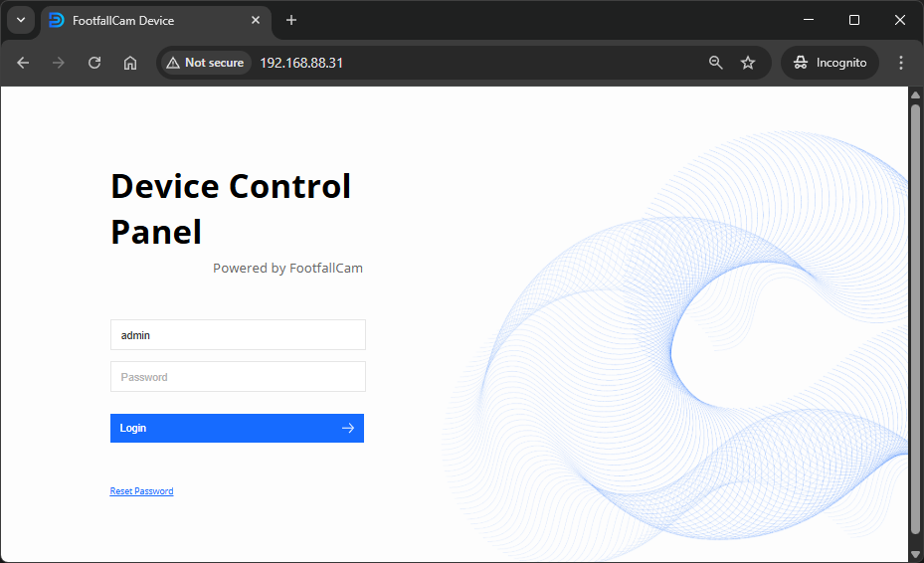Expand the tab search dropdown arrow
Screen dimensions: 924x563
(x=20, y=20)
